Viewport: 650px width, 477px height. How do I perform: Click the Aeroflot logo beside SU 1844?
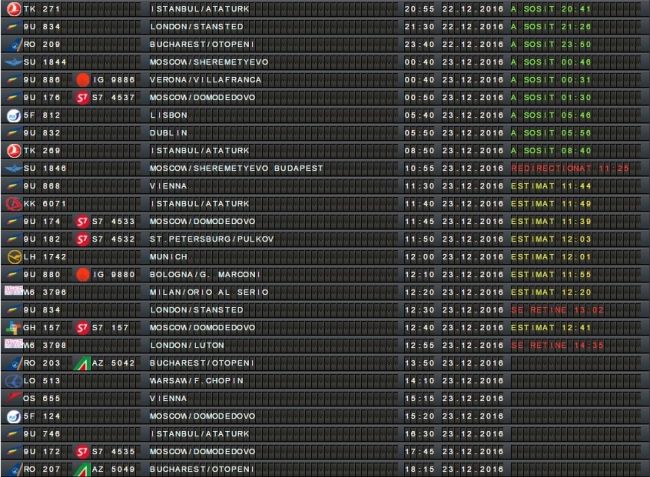pyautogui.click(x=14, y=62)
